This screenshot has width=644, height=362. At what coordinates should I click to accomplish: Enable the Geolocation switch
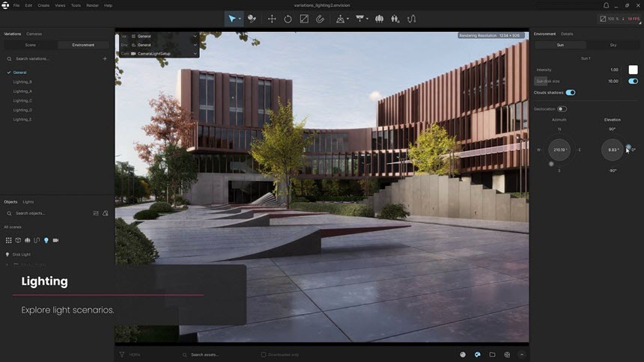point(562,109)
